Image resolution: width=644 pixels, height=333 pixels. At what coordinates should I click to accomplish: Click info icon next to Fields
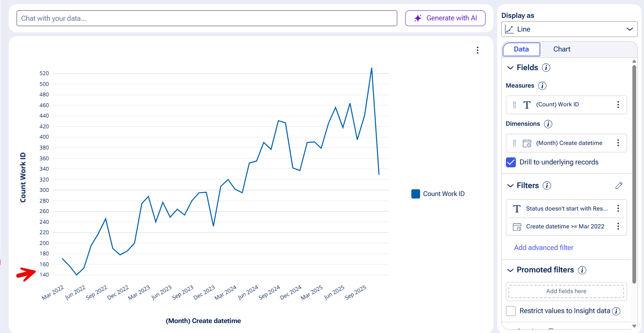546,68
